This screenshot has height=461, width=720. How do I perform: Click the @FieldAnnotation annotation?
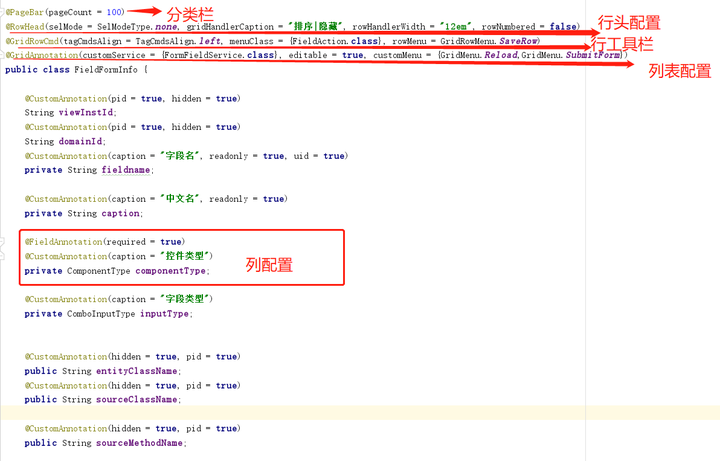pos(63,242)
